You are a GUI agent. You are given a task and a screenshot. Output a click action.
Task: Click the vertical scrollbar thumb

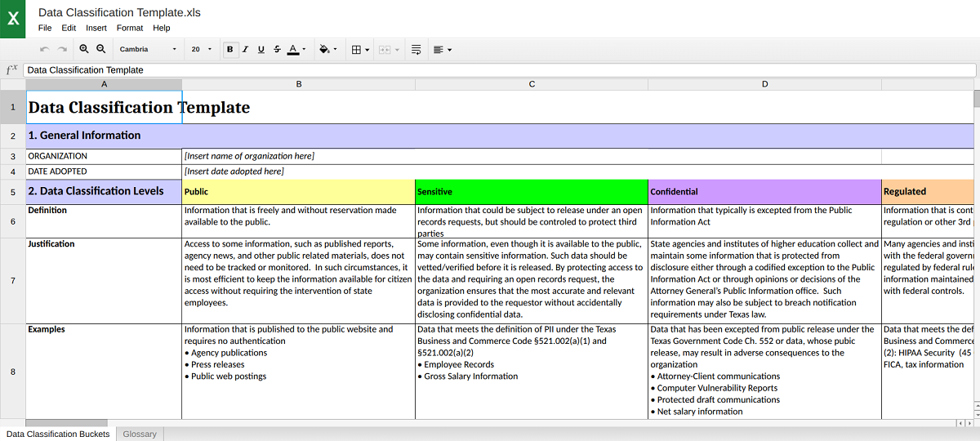(977, 99)
